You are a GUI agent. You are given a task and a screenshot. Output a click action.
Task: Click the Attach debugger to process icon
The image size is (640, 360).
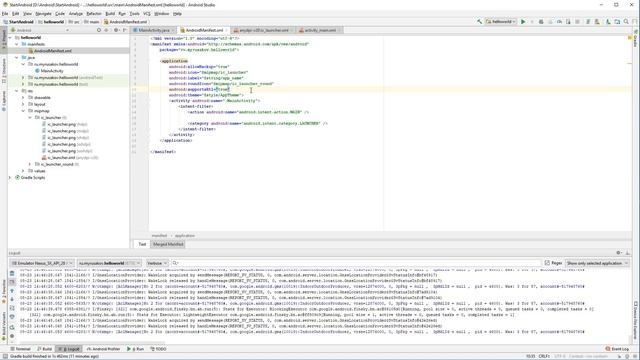(568, 22)
